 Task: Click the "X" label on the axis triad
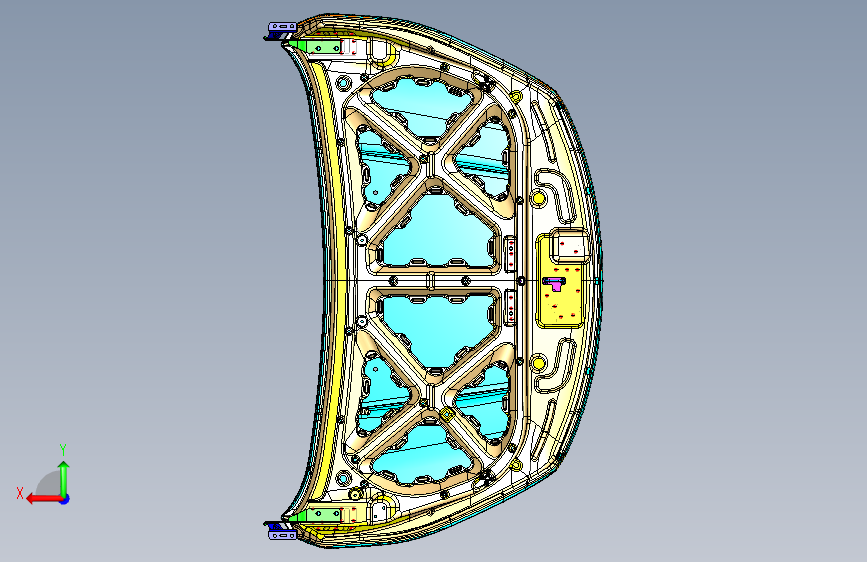20,493
